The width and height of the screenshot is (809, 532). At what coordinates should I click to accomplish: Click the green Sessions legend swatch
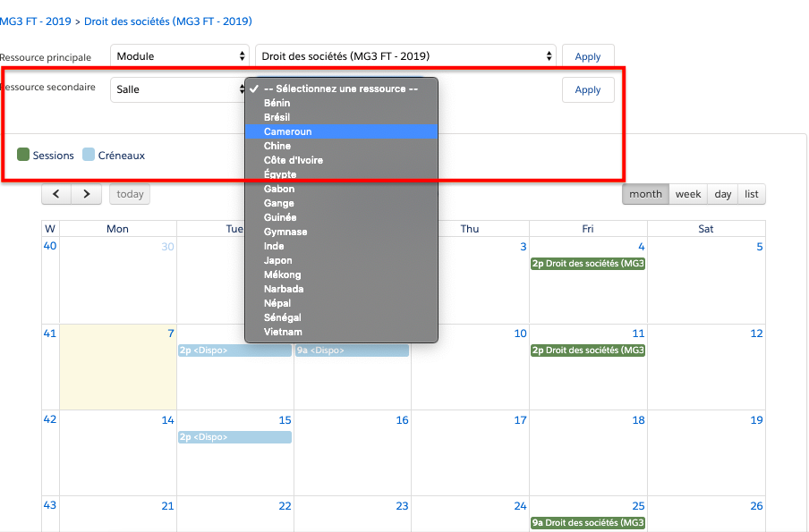[23, 155]
